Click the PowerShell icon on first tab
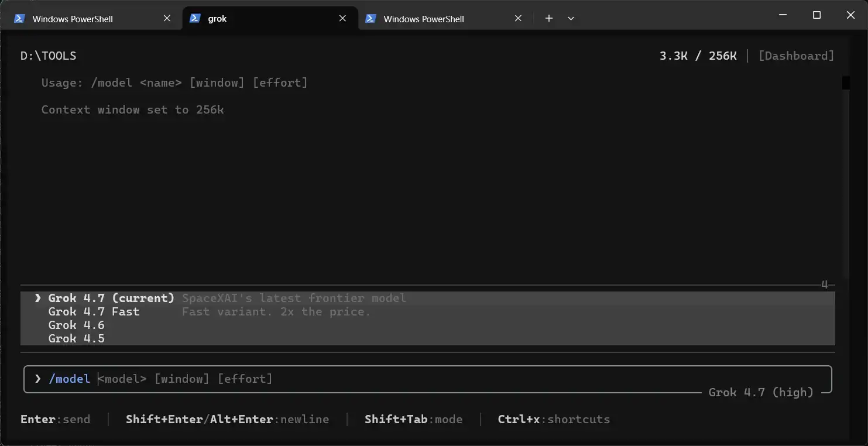The height and width of the screenshot is (446, 868). coord(19,19)
